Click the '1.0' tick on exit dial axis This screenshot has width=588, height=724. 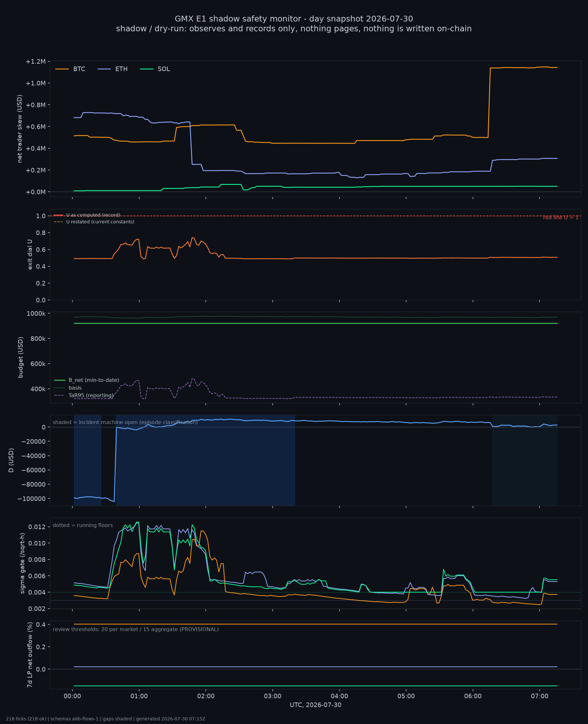tap(41, 216)
